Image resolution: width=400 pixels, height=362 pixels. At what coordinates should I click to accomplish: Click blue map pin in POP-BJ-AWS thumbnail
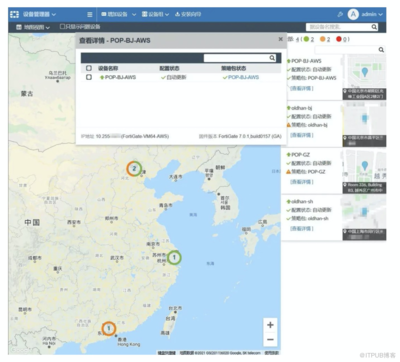(x=365, y=72)
